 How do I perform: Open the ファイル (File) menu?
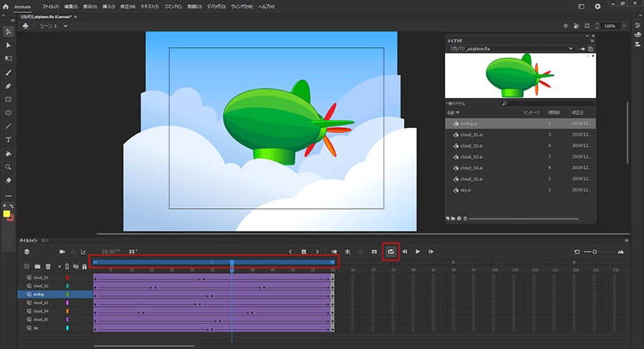click(50, 6)
